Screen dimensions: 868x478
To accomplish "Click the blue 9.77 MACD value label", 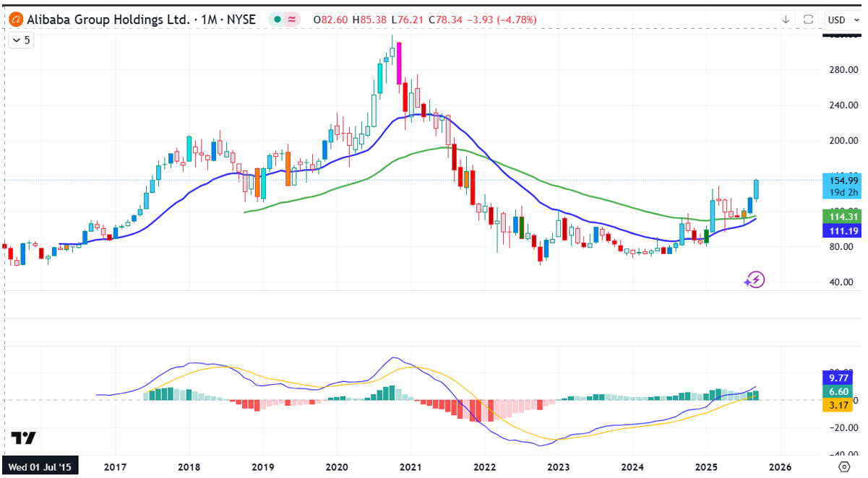I will [842, 377].
